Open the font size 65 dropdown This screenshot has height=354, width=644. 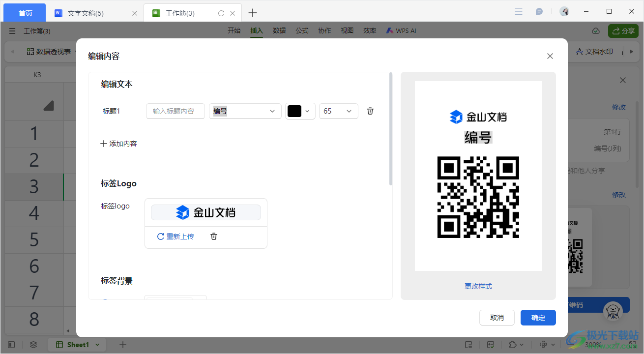[339, 111]
